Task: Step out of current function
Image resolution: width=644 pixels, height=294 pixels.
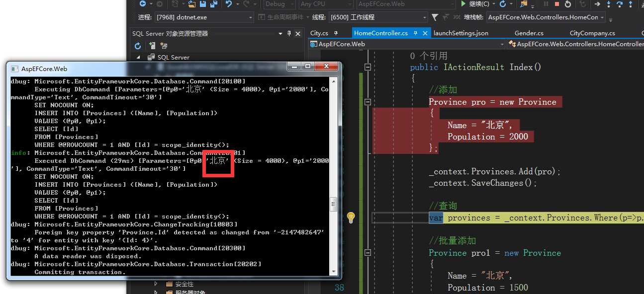Action: (x=631, y=4)
